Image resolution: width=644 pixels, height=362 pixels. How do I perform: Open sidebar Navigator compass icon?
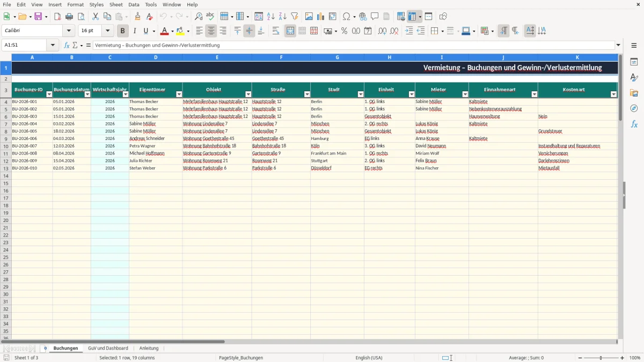click(x=634, y=108)
